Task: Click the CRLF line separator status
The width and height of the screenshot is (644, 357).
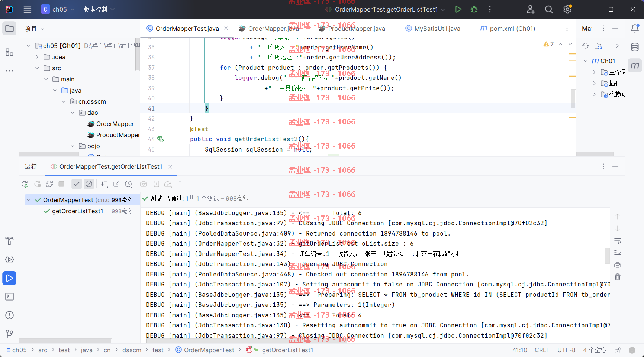Action: point(542,350)
